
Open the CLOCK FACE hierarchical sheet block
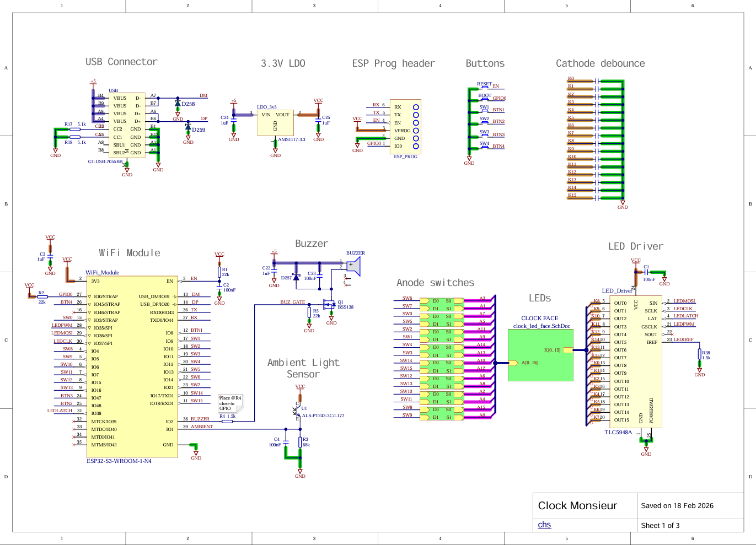(540, 355)
